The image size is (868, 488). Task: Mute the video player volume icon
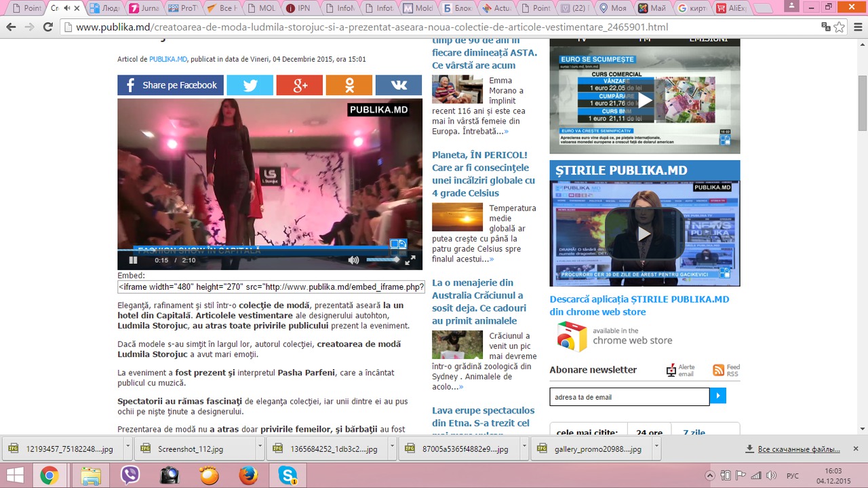[x=353, y=260]
